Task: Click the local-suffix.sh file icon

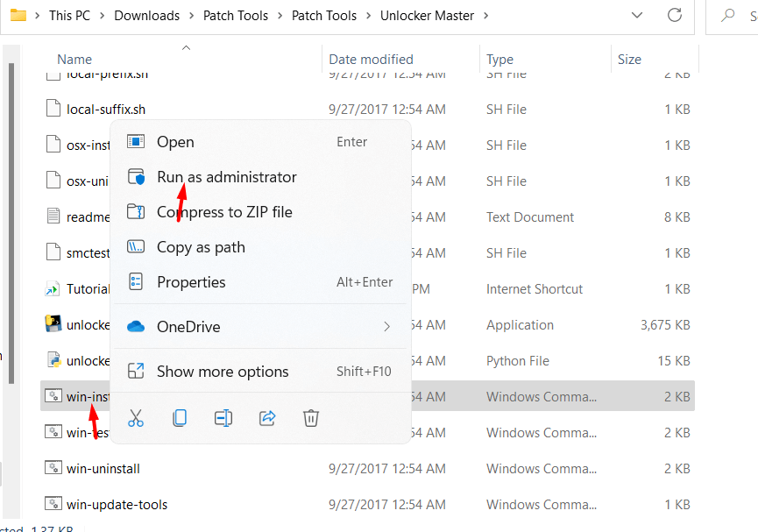Action: click(x=53, y=109)
